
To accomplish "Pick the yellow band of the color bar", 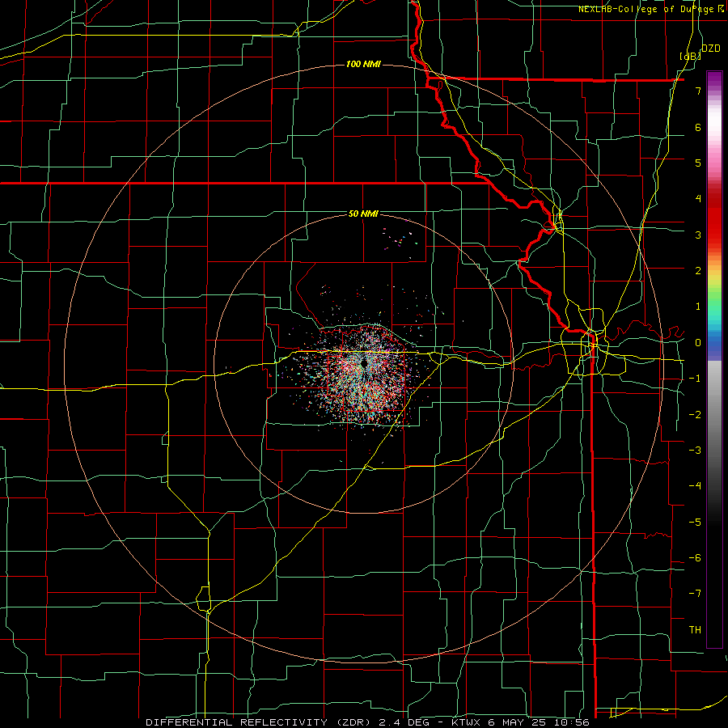I will 714,278.
